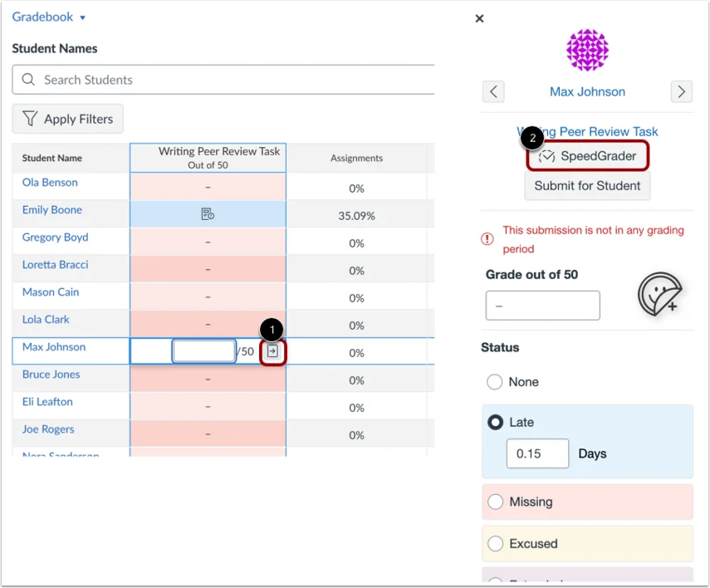
Task: Click Eli Leafton's Peer Review grade cell
Action: (x=208, y=406)
